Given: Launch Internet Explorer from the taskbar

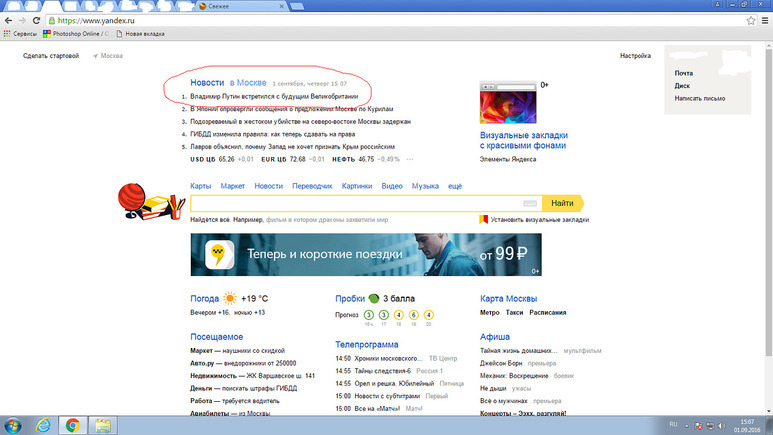Looking at the screenshot, I should 43,425.
